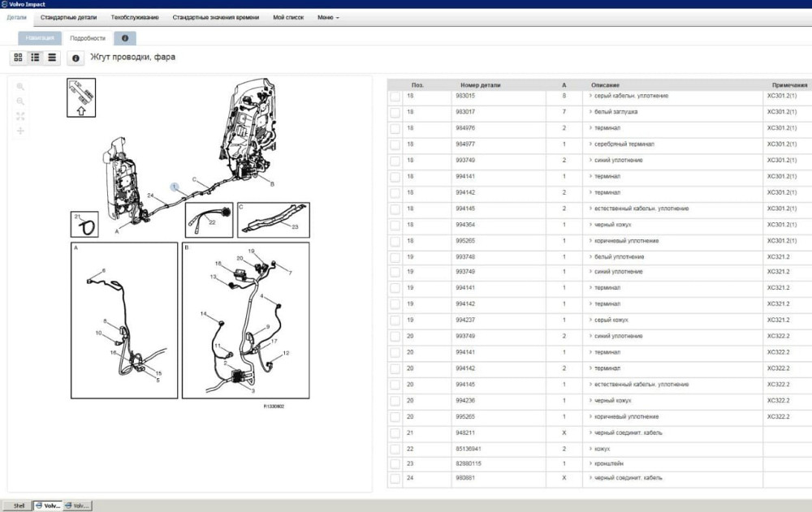The height and width of the screenshot is (512, 812).
Task: Switch to the compact lines view
Action: (52, 58)
